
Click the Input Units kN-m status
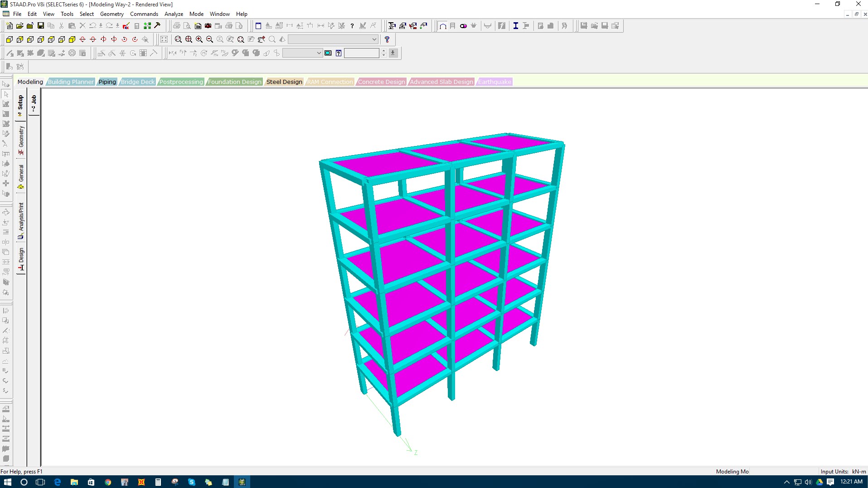coord(843,472)
